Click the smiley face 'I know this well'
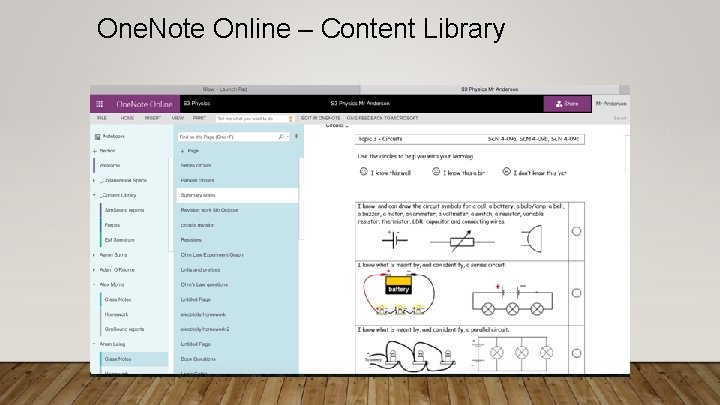Image resolution: width=720 pixels, height=405 pixels. (x=364, y=172)
